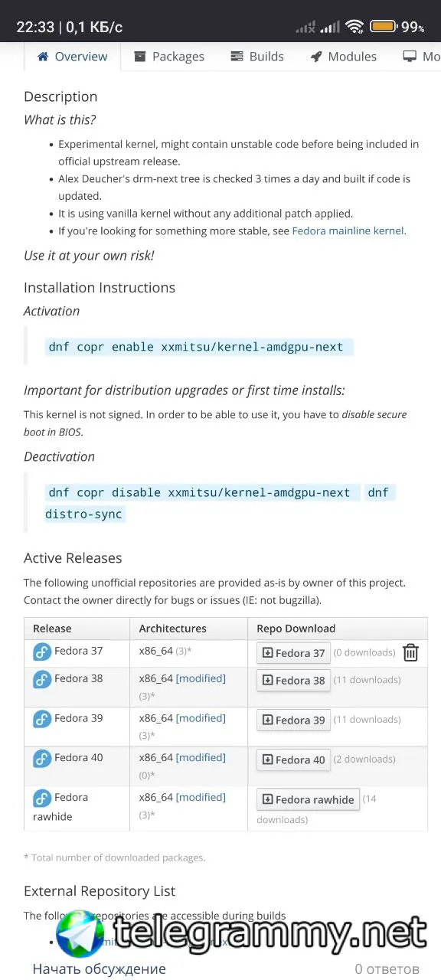Viewport: 441px width, 980px height.
Task: Download the Fedora rawhide repo file
Action: point(308,799)
